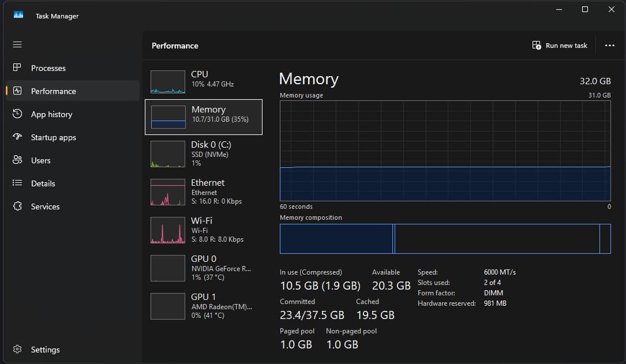Click the Details list icon
This screenshot has height=364, width=626.
coord(17,183)
